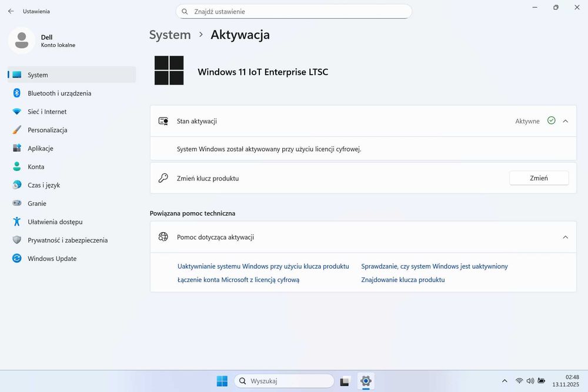Image resolution: width=588 pixels, height=392 pixels.
Task: Open Konta settings page
Action: [x=72, y=167]
